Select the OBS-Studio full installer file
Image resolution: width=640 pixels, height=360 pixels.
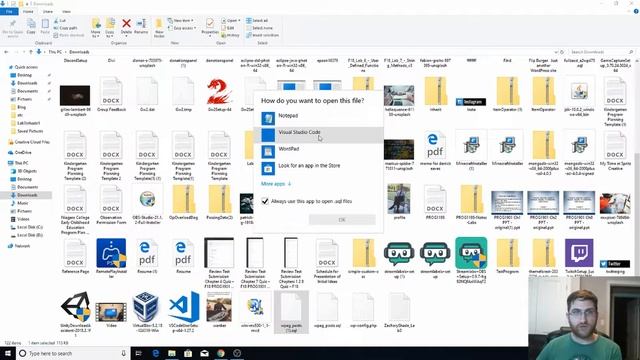click(x=147, y=204)
